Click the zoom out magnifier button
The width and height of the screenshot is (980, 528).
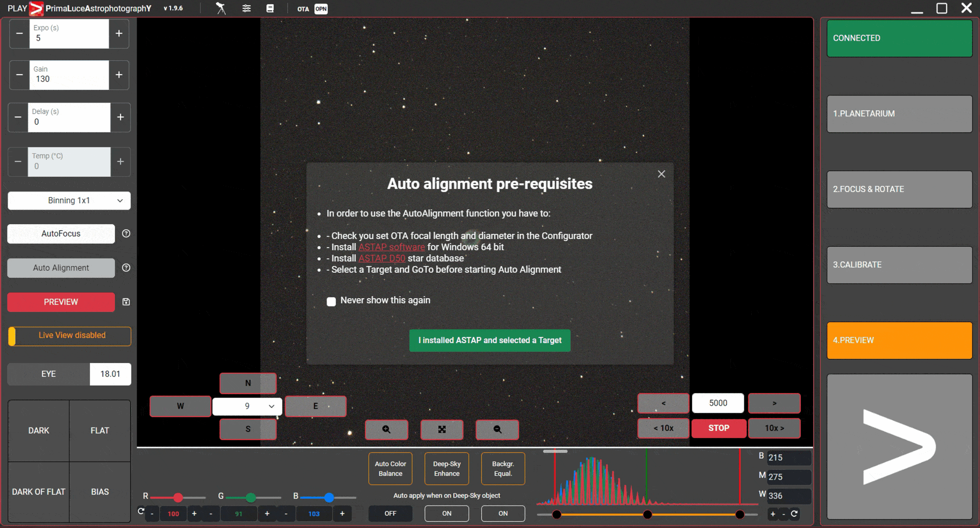tap(497, 429)
